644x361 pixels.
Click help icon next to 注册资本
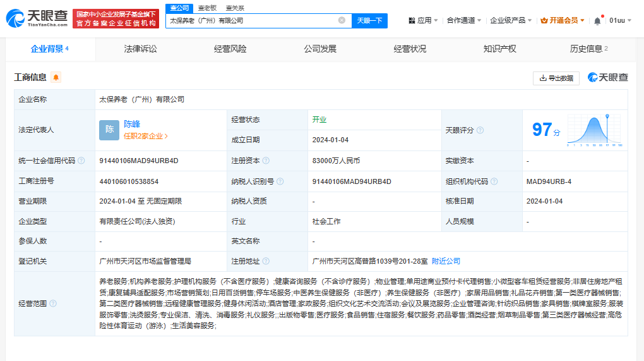[266, 161]
